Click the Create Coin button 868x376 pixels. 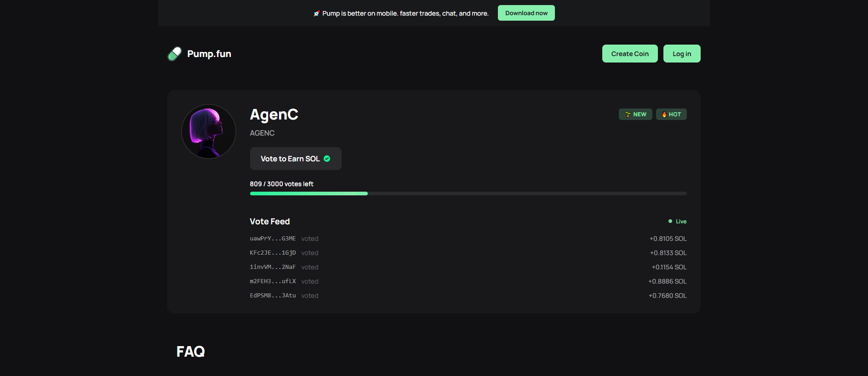(x=630, y=54)
